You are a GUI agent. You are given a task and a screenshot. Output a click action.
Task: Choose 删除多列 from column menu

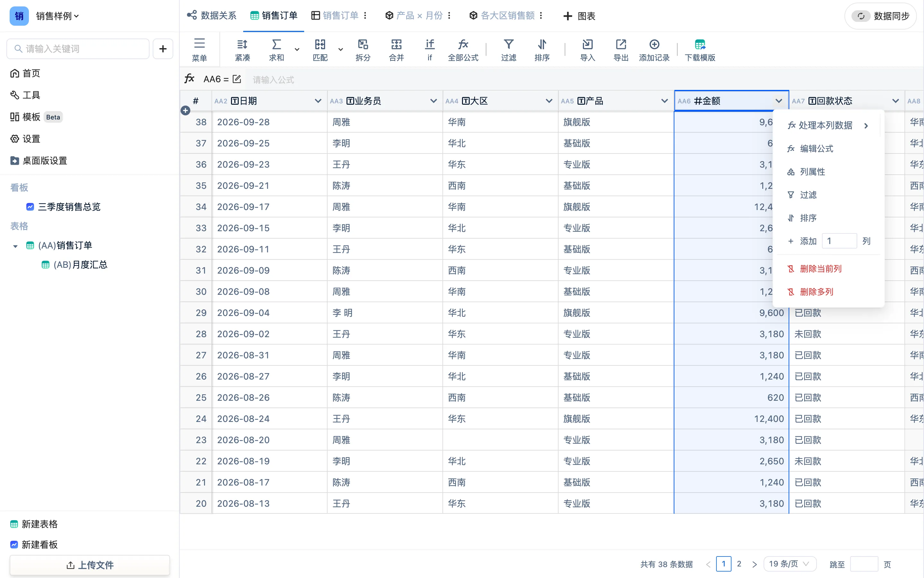(x=828, y=292)
